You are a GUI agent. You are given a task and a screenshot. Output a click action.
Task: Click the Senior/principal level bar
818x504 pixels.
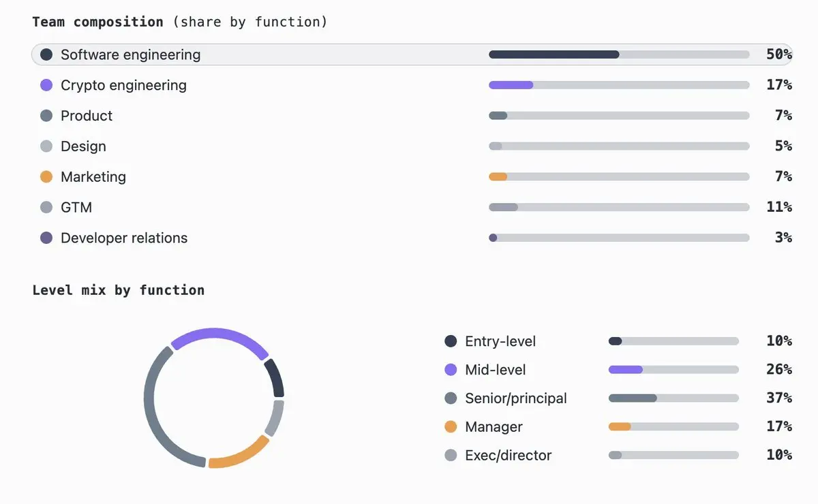pos(673,398)
